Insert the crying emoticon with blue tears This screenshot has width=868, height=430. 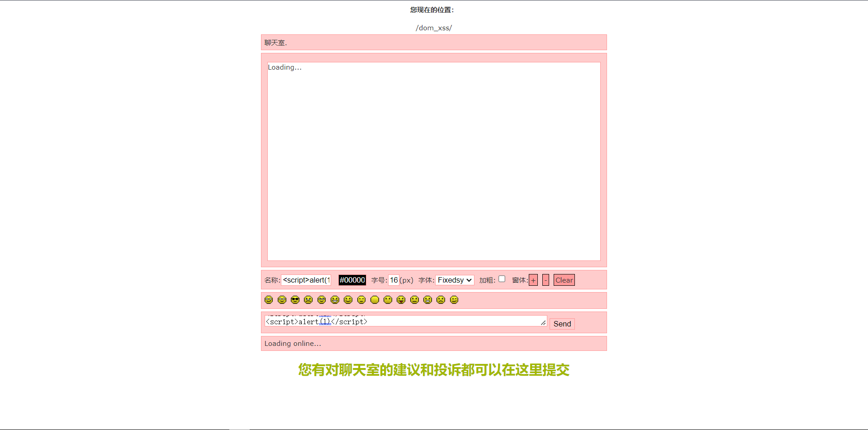pos(308,300)
